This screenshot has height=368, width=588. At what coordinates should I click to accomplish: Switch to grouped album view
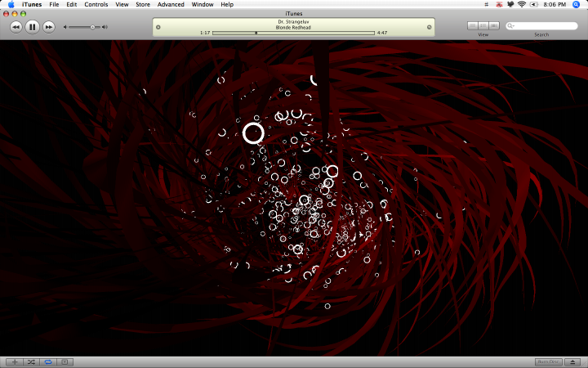pos(483,25)
